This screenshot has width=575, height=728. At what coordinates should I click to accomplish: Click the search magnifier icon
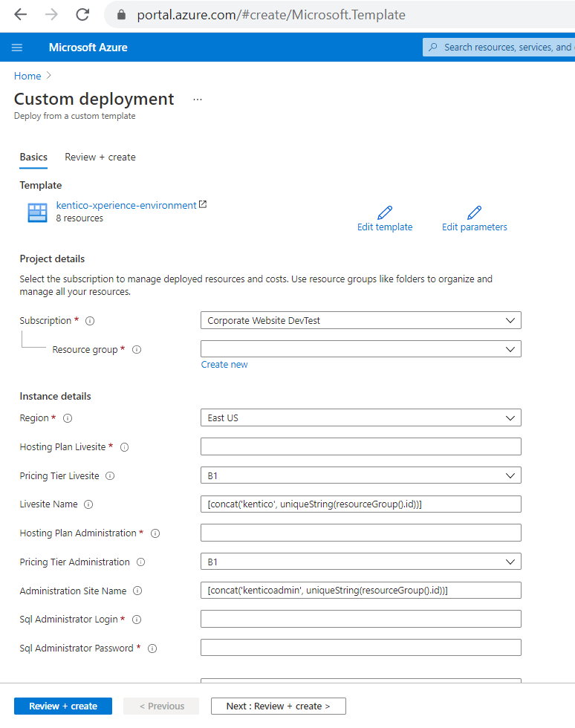click(x=433, y=48)
